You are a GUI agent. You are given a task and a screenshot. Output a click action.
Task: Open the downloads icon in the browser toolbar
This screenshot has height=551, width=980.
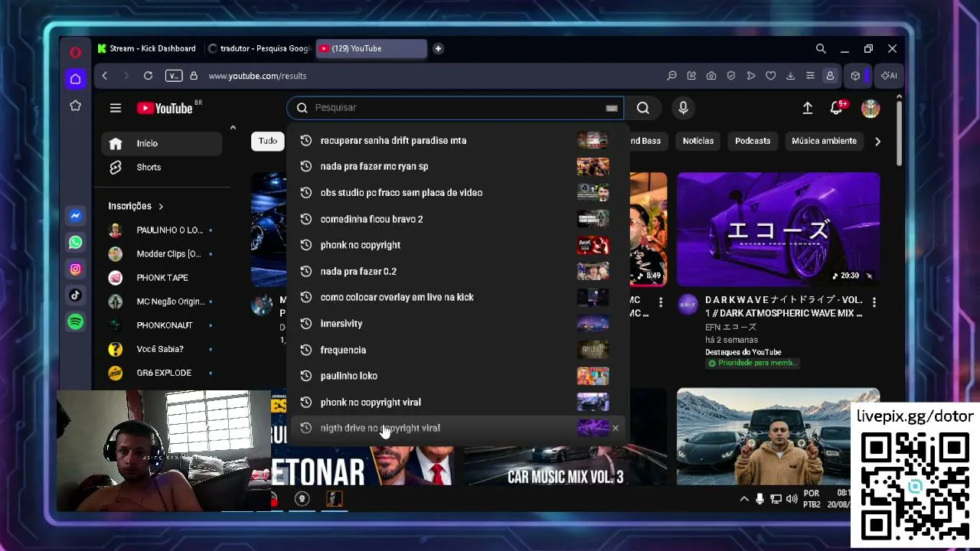pyautogui.click(x=790, y=76)
